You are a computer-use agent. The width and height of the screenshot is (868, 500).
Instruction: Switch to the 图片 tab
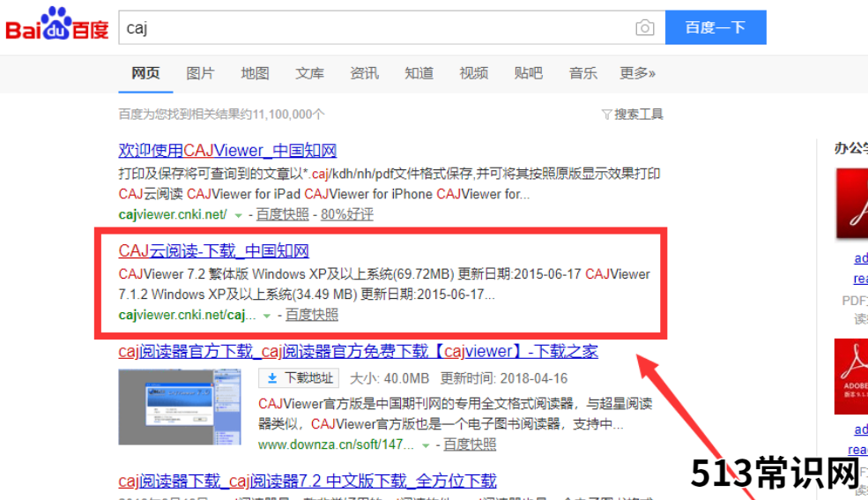[x=200, y=73]
